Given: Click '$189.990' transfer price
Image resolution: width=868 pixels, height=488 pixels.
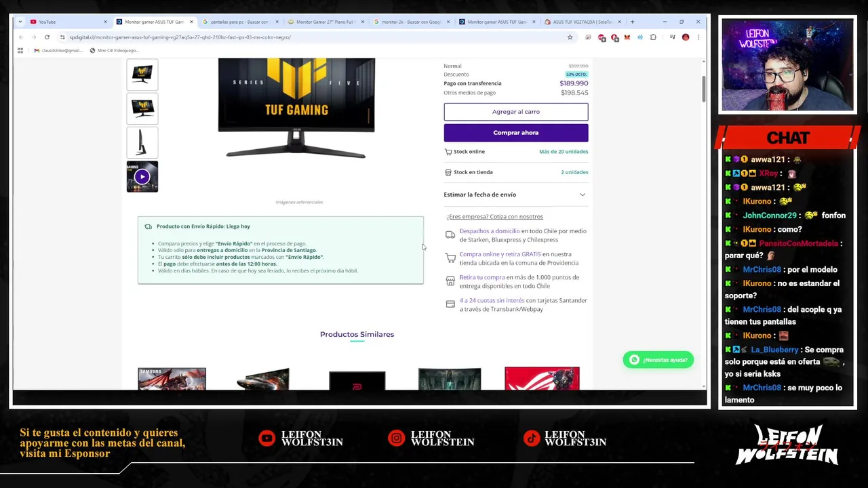Looking at the screenshot, I should (x=574, y=83).
